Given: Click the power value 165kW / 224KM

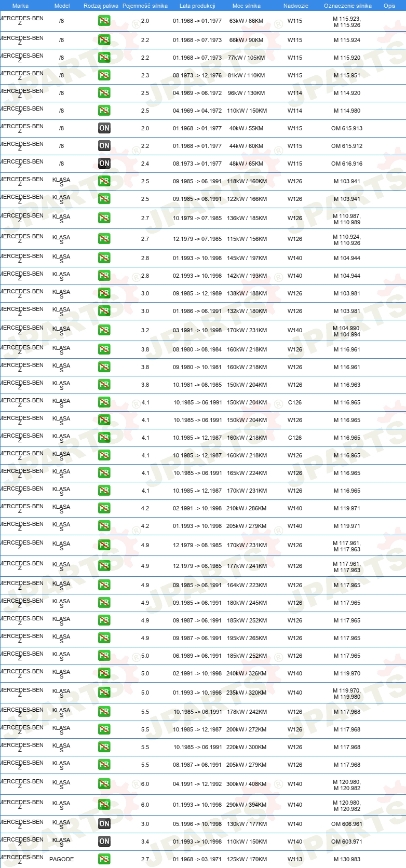Looking at the screenshot, I should (x=247, y=473).
